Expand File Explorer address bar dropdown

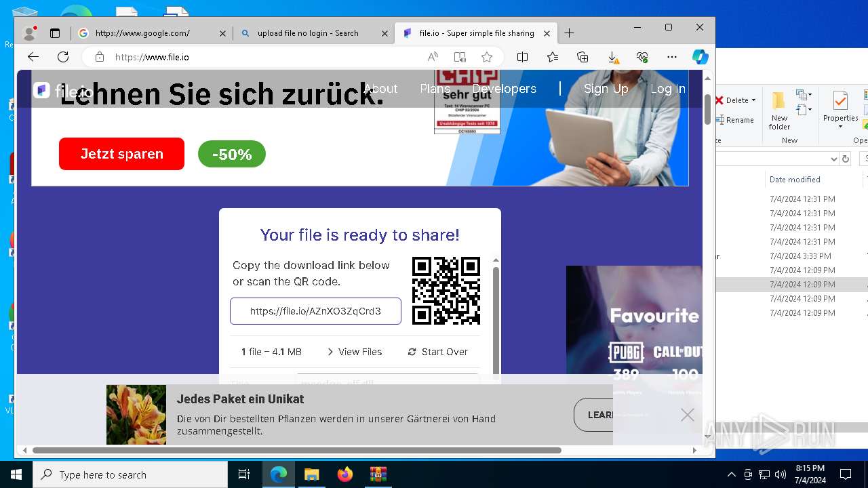point(834,159)
